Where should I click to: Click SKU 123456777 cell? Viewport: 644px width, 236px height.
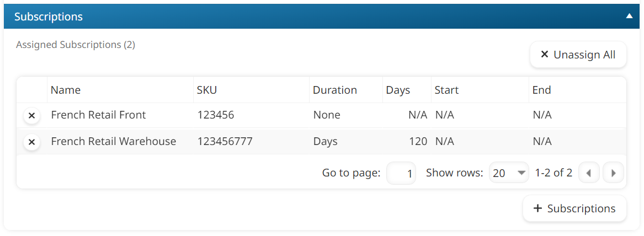(x=225, y=142)
